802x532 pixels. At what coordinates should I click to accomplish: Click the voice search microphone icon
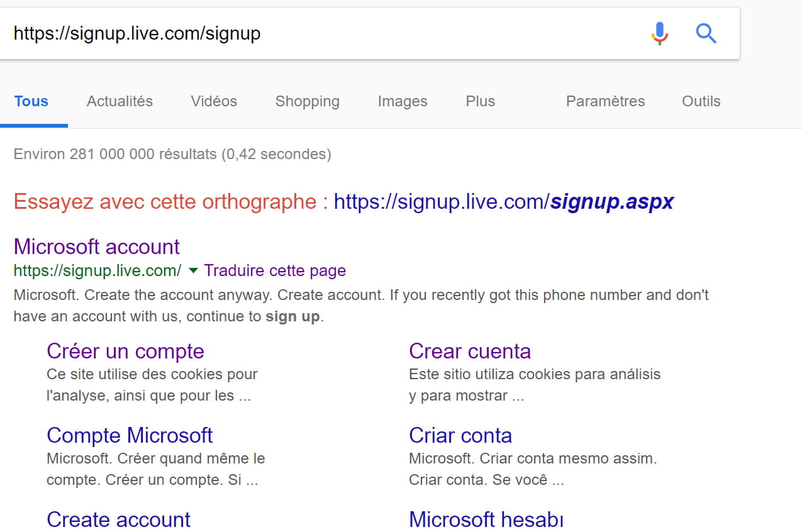(659, 33)
